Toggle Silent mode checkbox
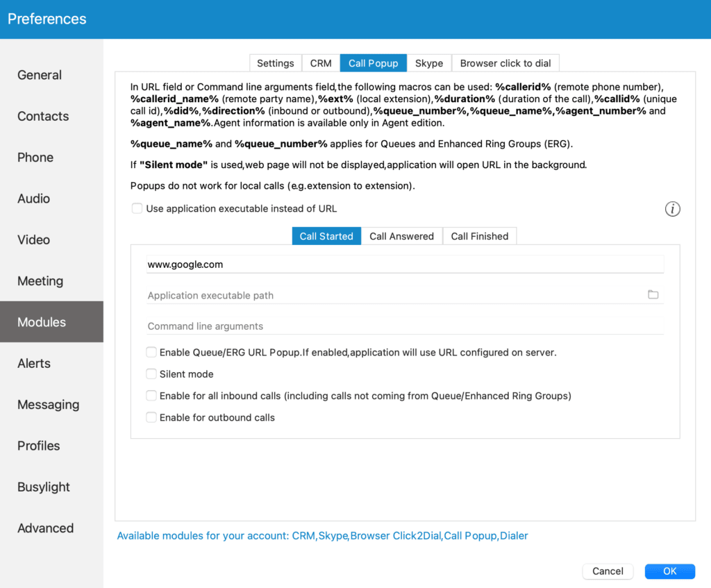711x588 pixels. click(151, 374)
